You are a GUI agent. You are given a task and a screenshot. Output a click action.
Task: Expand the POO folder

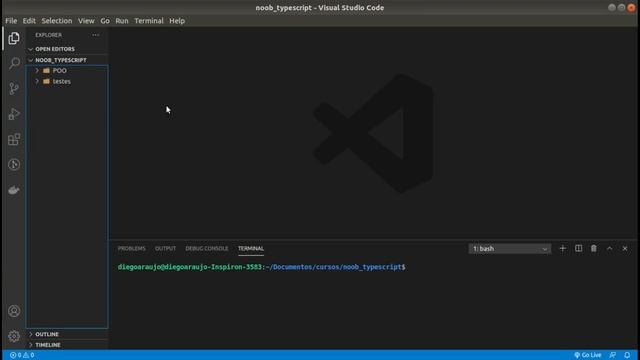click(x=37, y=71)
